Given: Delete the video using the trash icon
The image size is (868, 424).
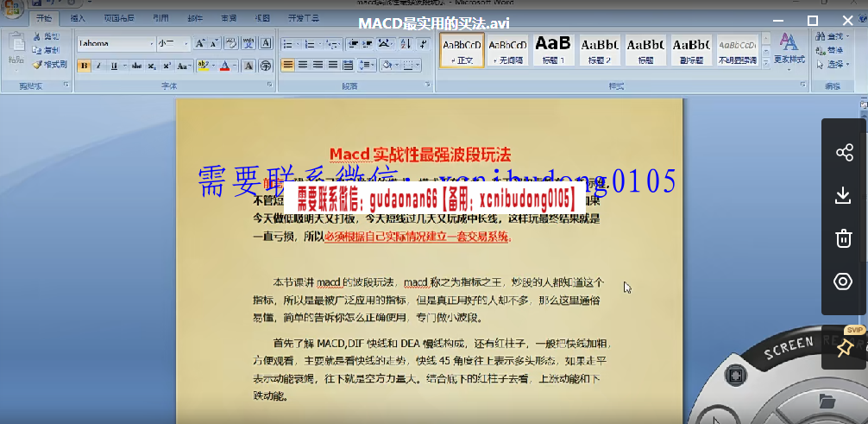Looking at the screenshot, I should [843, 239].
